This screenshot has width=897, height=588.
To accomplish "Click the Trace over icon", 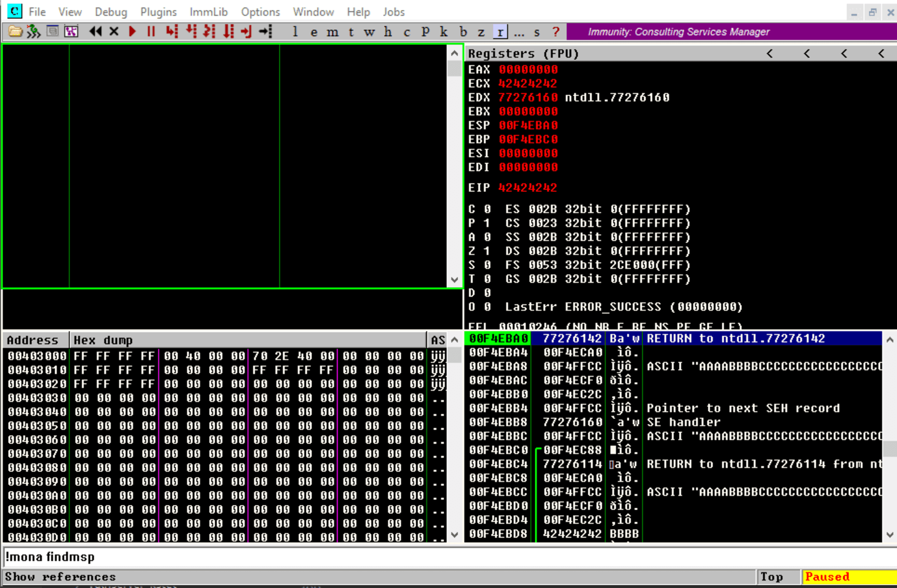I will pos(228,32).
